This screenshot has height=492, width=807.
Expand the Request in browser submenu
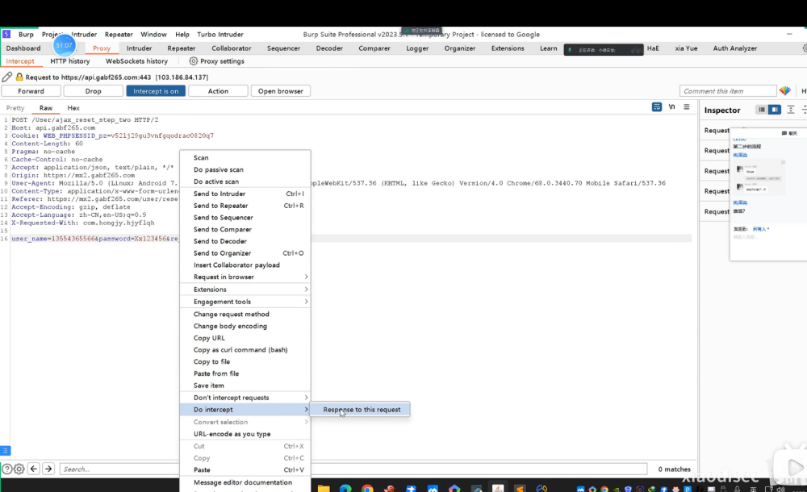(245, 277)
